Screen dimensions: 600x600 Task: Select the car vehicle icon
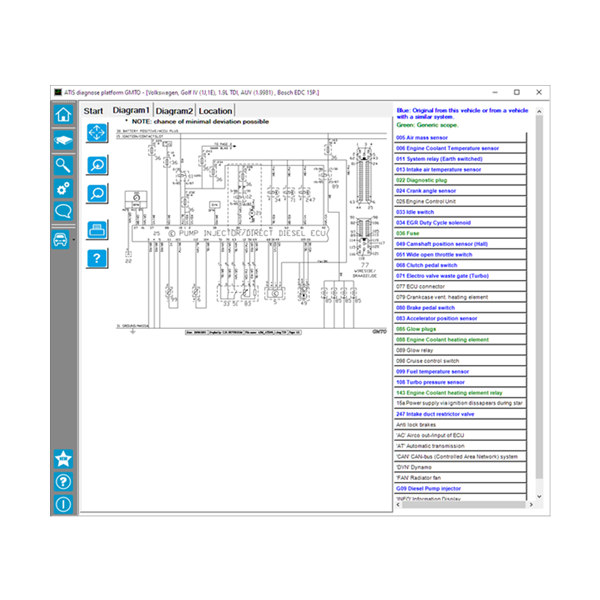click(x=60, y=240)
